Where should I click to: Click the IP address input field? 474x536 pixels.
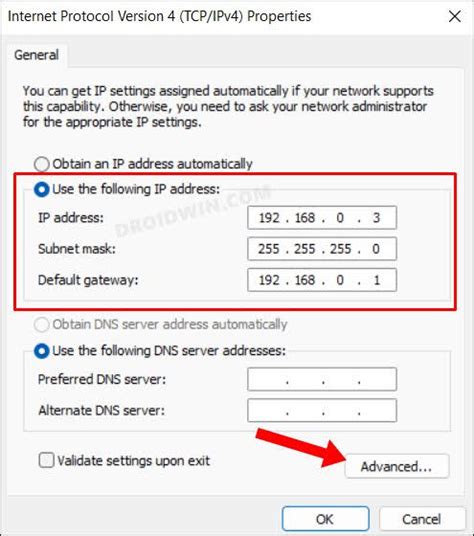[322, 218]
